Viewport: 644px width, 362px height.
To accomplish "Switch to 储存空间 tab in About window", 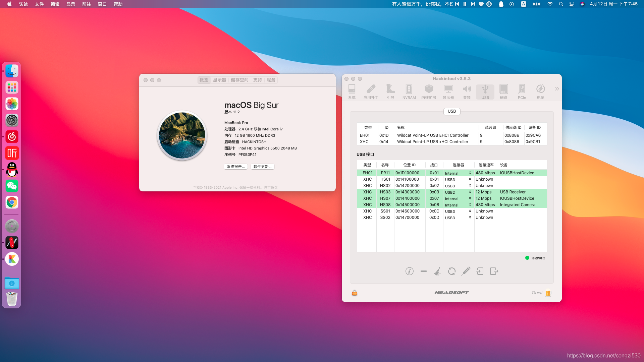I will 239,80.
